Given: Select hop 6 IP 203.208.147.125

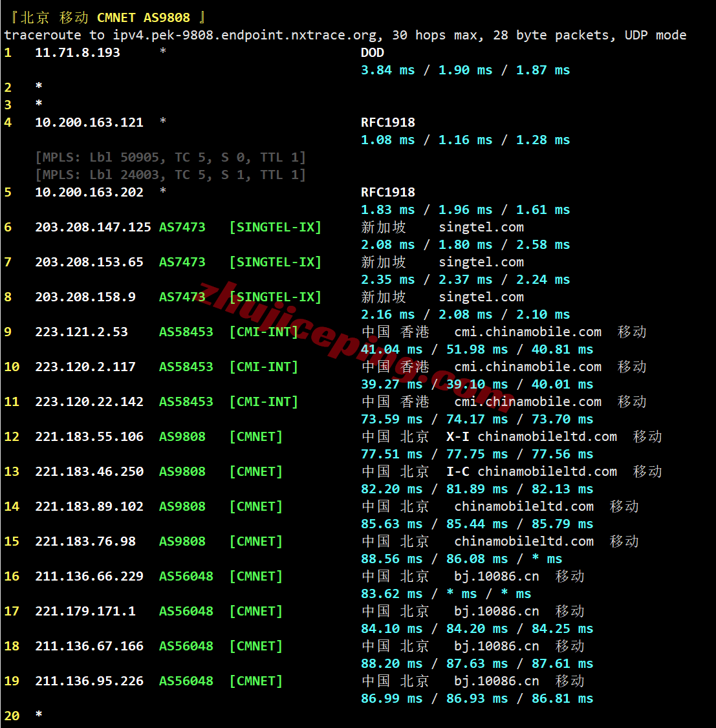Looking at the screenshot, I should click(93, 227).
